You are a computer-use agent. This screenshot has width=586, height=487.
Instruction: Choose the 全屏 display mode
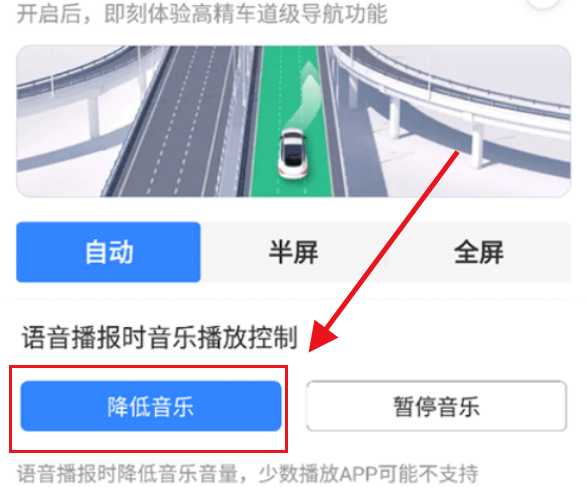tap(478, 252)
